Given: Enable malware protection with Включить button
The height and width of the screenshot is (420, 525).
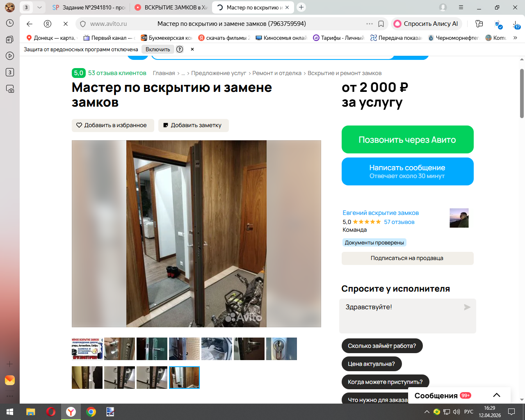Looking at the screenshot, I should tap(158, 49).
